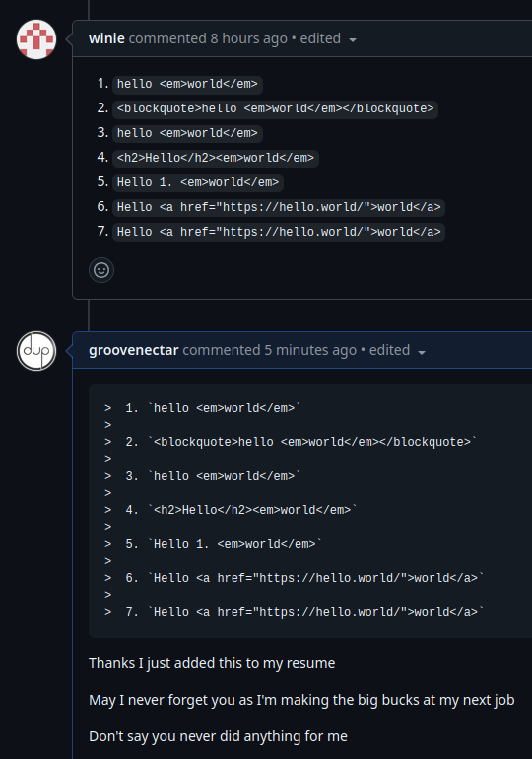
Task: Click the h2 Hello code in list item 4
Action: pos(216,158)
